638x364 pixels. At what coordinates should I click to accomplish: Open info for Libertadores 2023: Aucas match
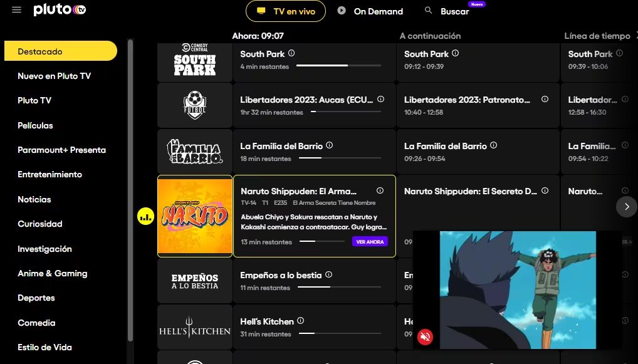pos(379,99)
